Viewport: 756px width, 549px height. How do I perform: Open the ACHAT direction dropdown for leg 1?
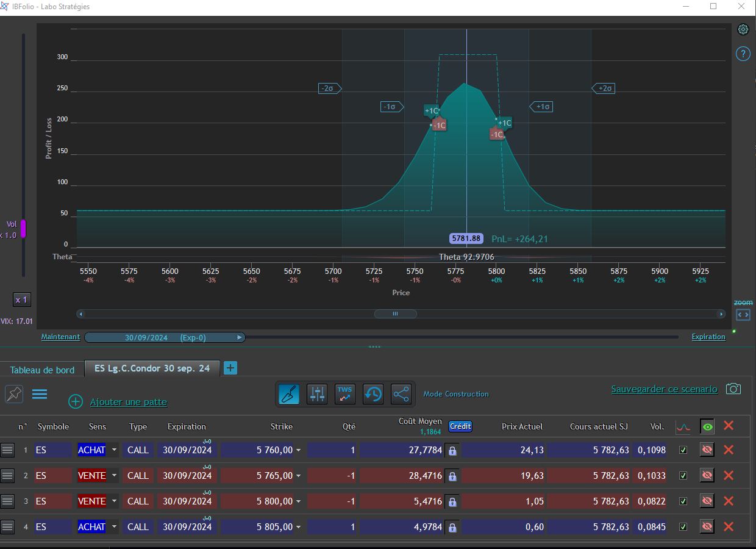(114, 450)
